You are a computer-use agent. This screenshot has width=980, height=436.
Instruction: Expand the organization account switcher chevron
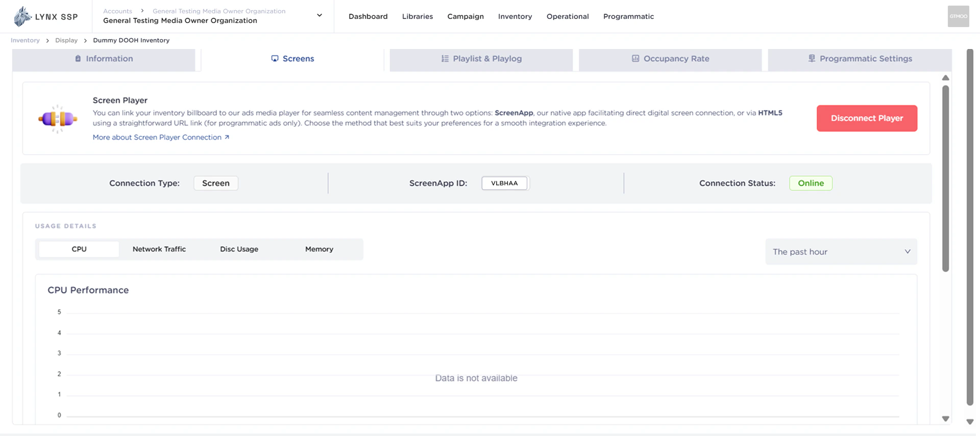click(x=320, y=15)
